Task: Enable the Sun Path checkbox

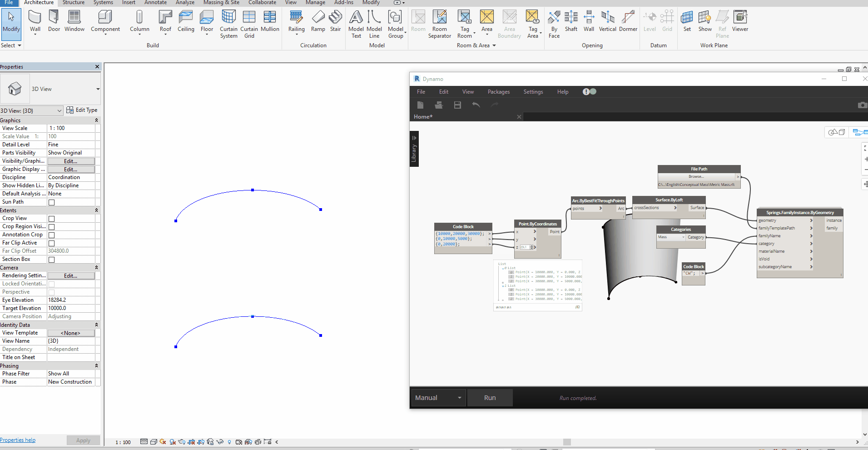Action: click(x=52, y=202)
